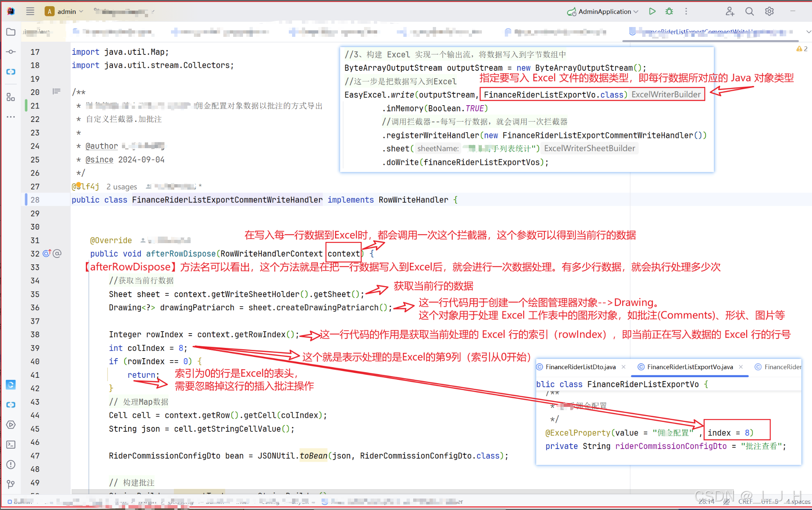Click the 'drawingPatriarch' variable on line 36
The image size is (812, 510).
[197, 307]
